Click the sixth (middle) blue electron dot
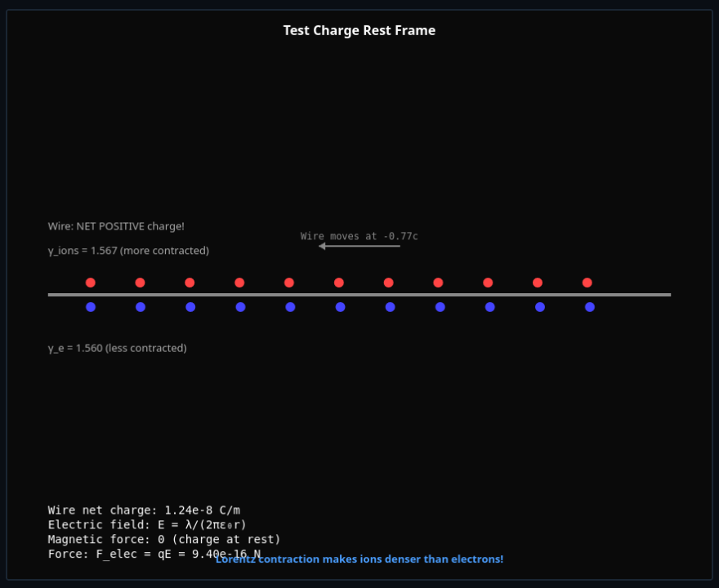 coord(341,307)
